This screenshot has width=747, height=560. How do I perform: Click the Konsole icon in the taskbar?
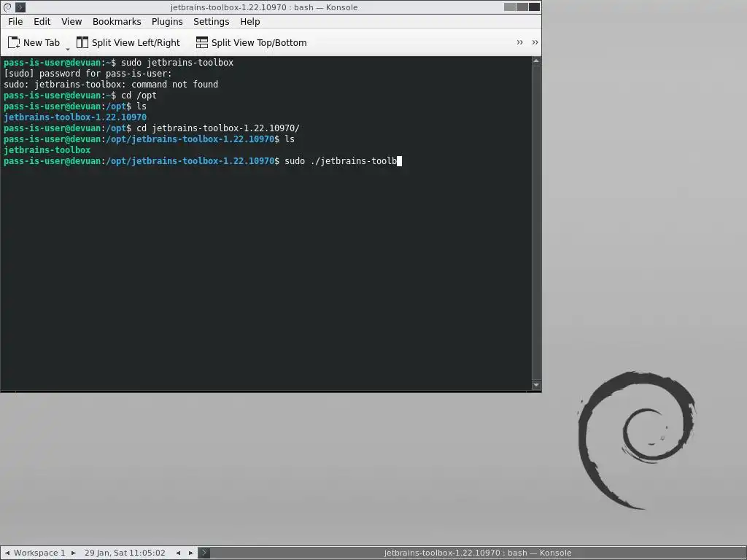(204, 553)
